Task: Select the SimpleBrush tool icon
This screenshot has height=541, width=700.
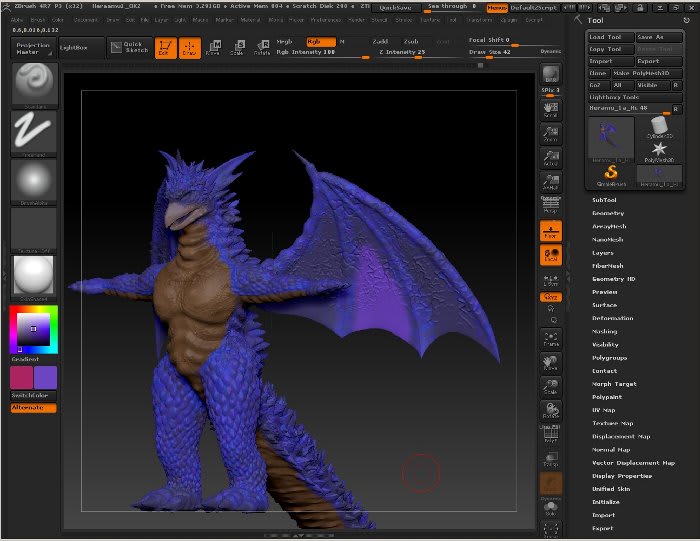Action: click(x=611, y=176)
